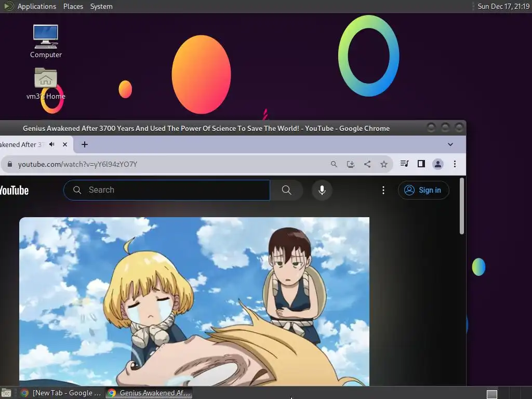The width and height of the screenshot is (532, 399).
Task: Open the System menu
Action: click(101, 6)
